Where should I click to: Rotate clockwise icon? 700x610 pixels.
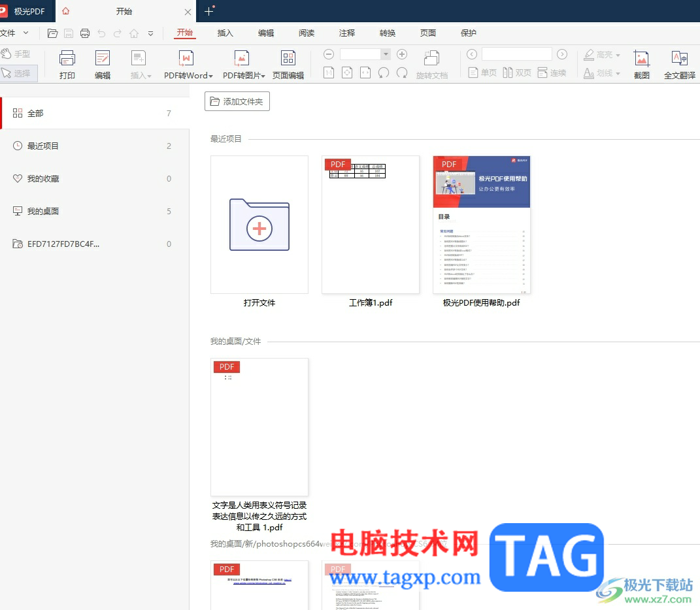click(402, 72)
